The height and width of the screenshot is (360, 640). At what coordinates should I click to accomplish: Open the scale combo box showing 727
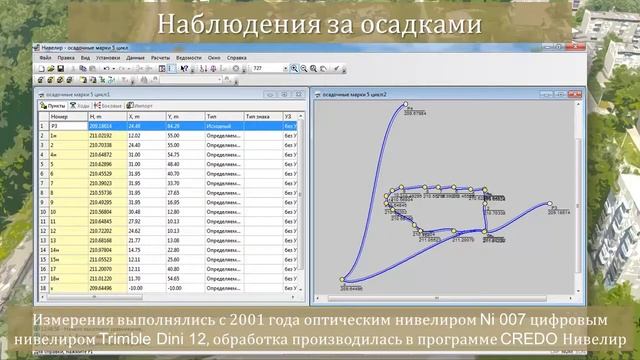point(270,69)
